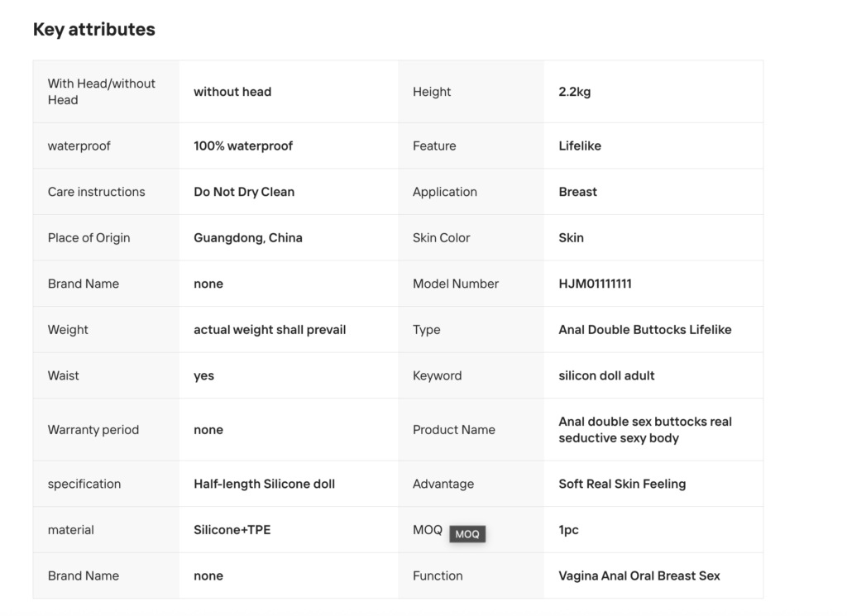Click the 'Soft Real Skin Feeling' value
This screenshot has width=847, height=616.
click(621, 484)
